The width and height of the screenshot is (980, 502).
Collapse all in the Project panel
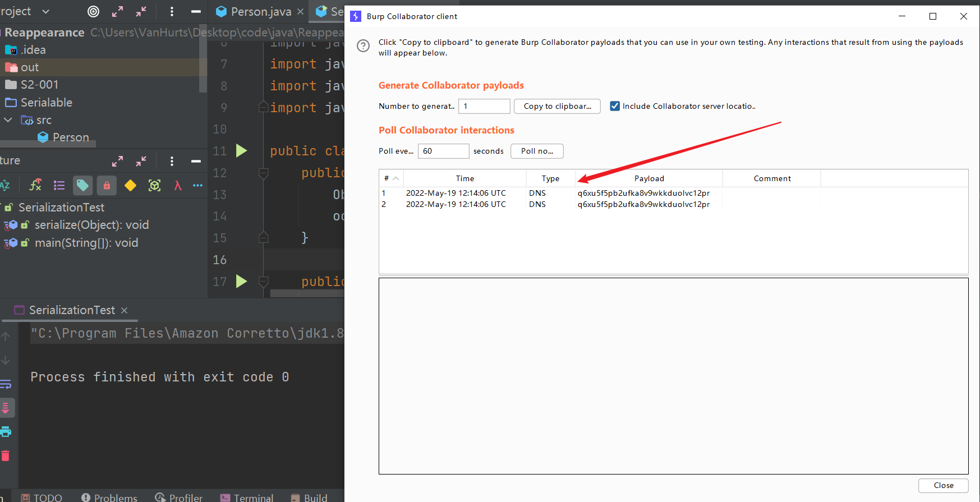click(141, 11)
